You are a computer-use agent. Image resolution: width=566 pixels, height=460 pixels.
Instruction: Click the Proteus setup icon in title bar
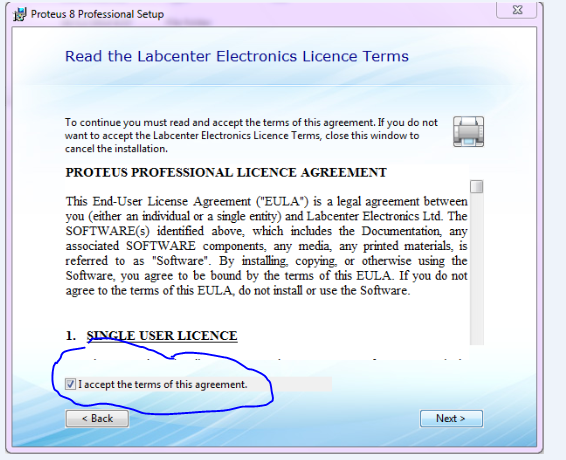click(19, 14)
